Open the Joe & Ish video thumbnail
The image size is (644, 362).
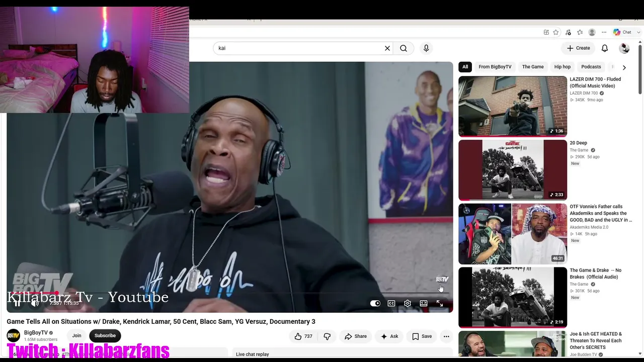(513, 344)
